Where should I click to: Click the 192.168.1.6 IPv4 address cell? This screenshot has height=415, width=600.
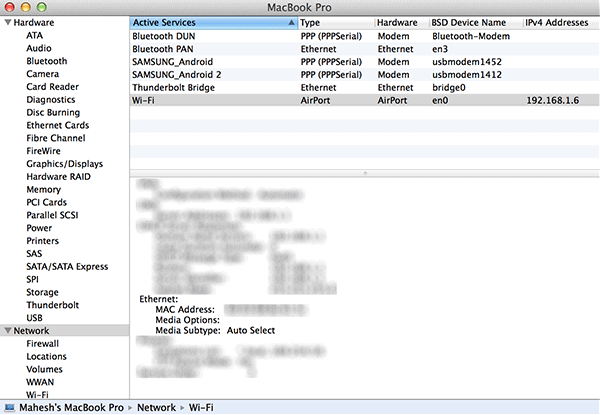pos(553,100)
